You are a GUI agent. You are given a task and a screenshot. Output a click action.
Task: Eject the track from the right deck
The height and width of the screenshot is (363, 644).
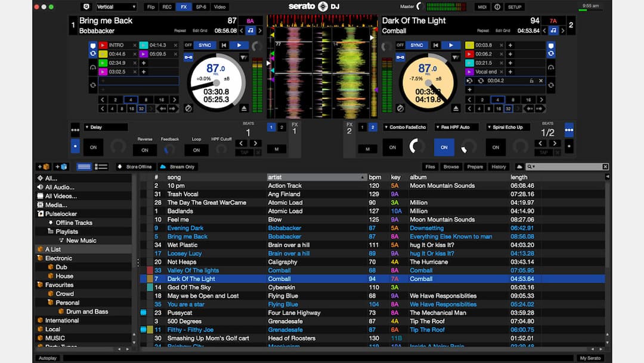click(454, 107)
